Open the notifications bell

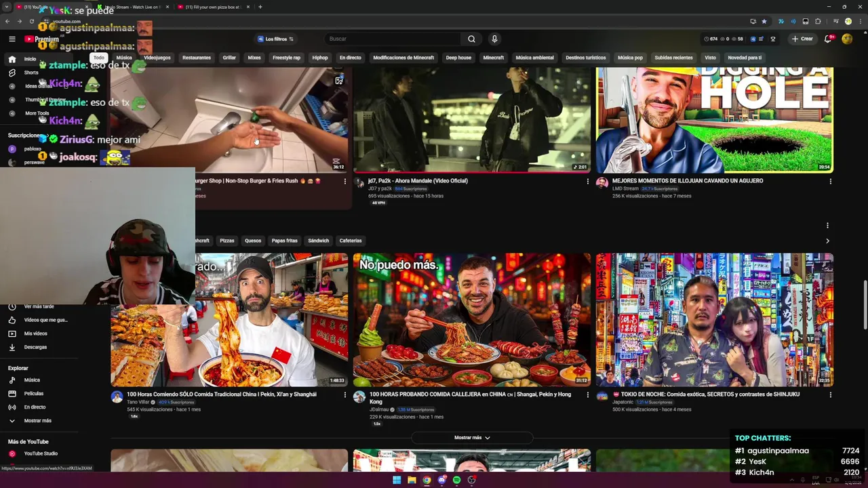coord(828,39)
